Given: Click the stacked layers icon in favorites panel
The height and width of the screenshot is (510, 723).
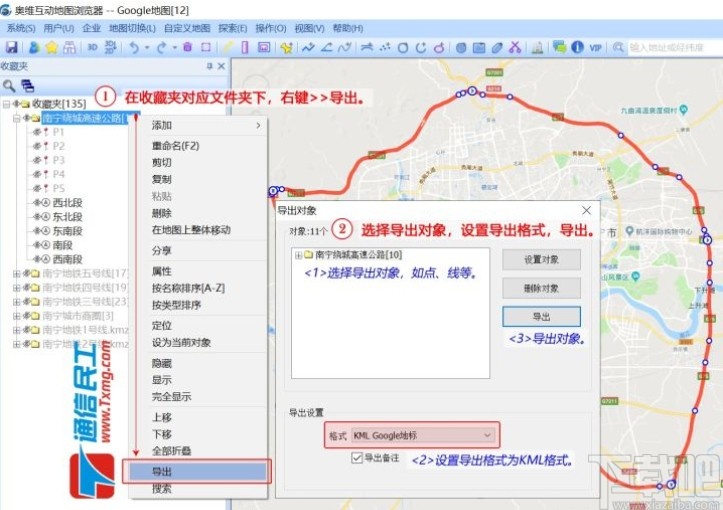Looking at the screenshot, I should tap(27, 85).
